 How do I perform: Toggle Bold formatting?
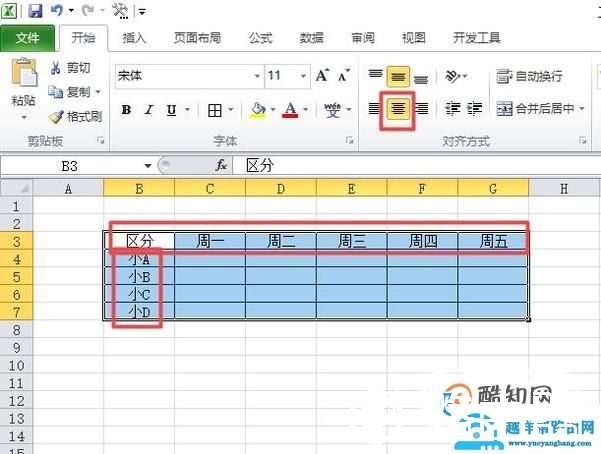(x=126, y=110)
